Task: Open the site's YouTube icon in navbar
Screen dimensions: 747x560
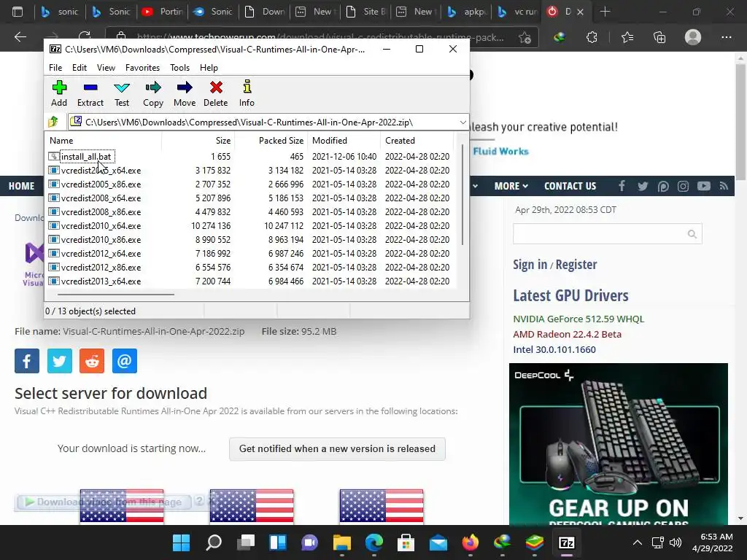Action: tap(704, 186)
